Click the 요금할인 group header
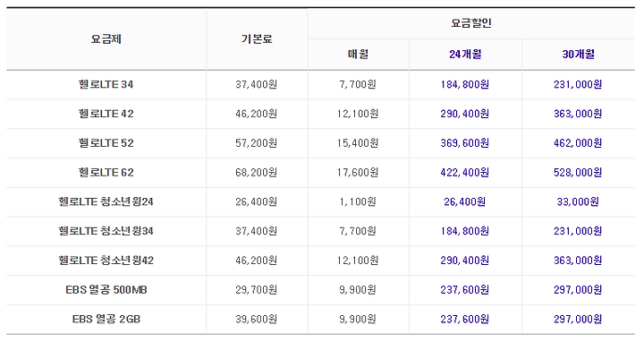The height and width of the screenshot is (342, 644). (471, 23)
